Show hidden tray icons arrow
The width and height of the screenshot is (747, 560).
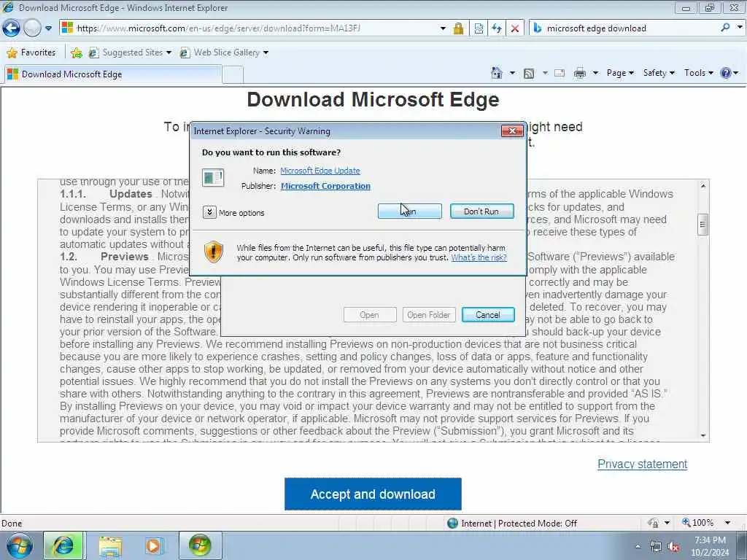pyautogui.click(x=638, y=547)
